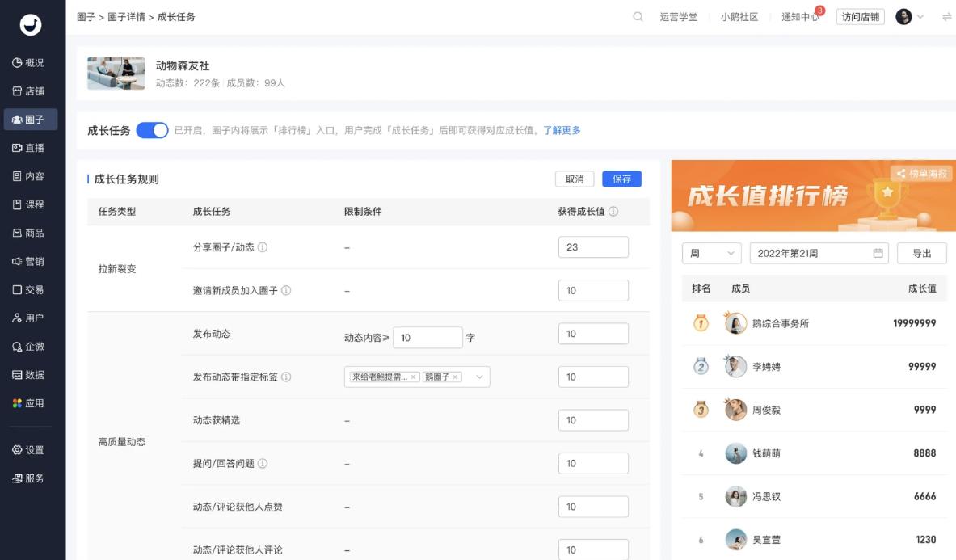The height and width of the screenshot is (560, 956).
Task: Open the notification center with red badge
Action: [x=800, y=17]
